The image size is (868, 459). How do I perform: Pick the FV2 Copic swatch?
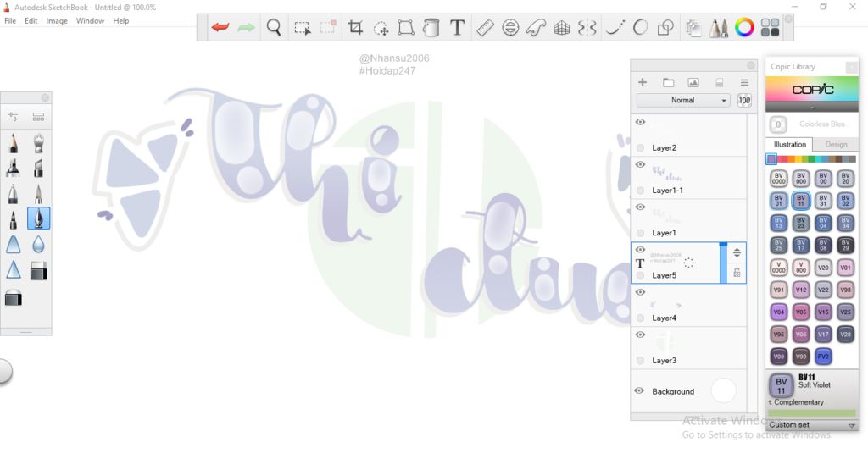823,357
